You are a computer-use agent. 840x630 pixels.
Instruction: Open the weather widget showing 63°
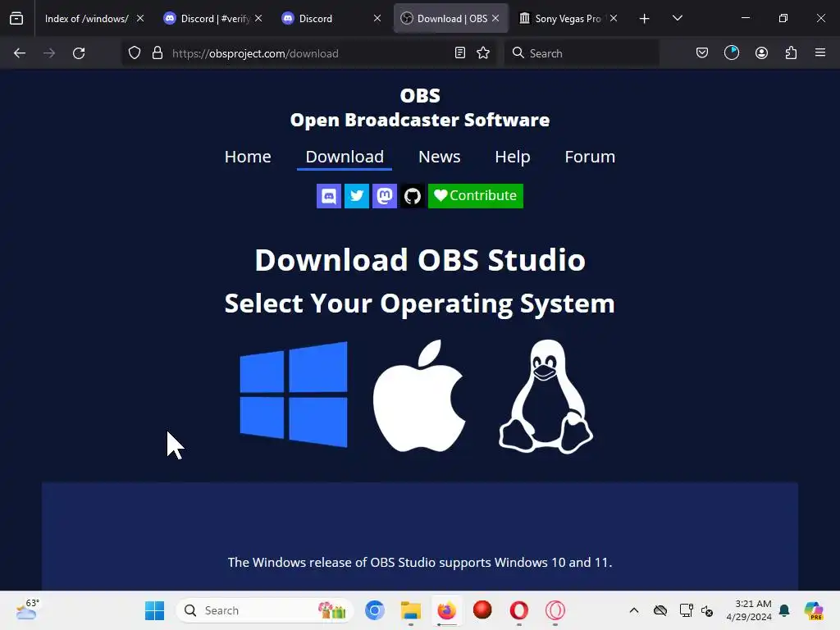27,609
